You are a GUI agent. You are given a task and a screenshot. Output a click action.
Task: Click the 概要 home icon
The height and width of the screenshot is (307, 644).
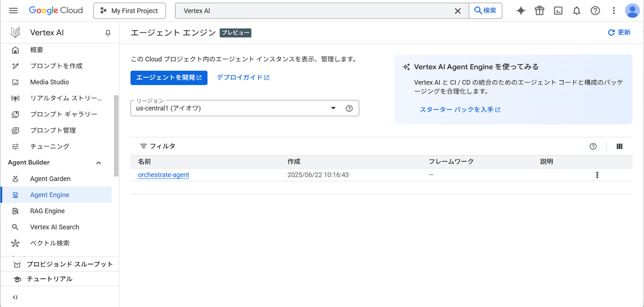tap(15, 50)
